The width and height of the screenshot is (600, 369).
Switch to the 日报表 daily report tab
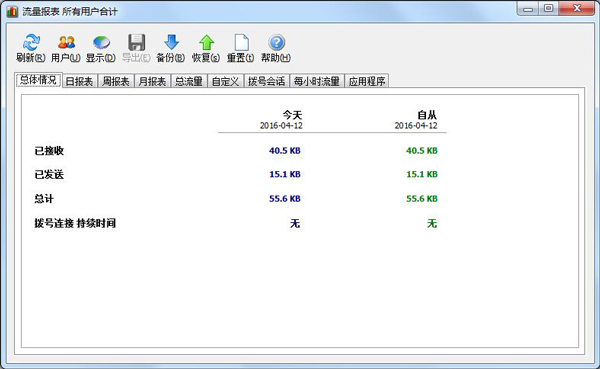pyautogui.click(x=79, y=81)
